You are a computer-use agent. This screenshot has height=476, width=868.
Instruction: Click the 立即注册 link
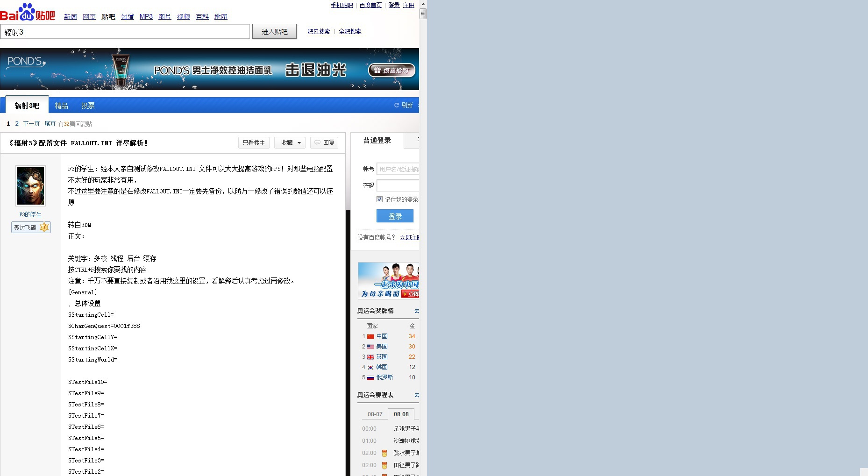pos(410,237)
